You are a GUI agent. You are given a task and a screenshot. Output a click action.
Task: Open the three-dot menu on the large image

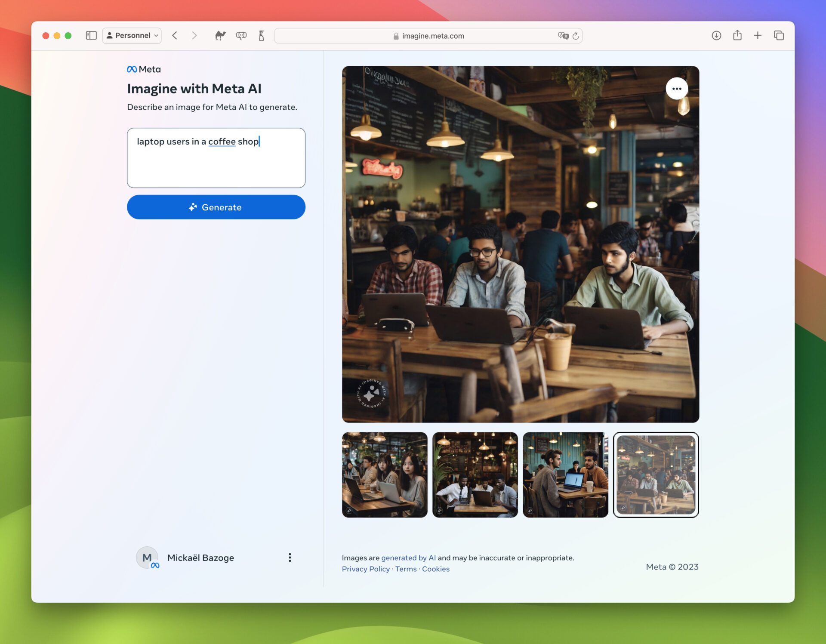(x=677, y=89)
